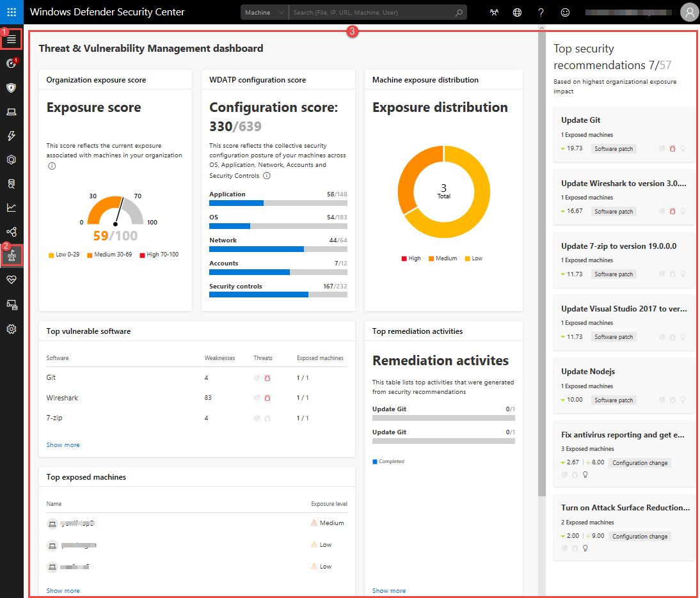
Task: Click the Exposure level column header
Action: click(329, 504)
